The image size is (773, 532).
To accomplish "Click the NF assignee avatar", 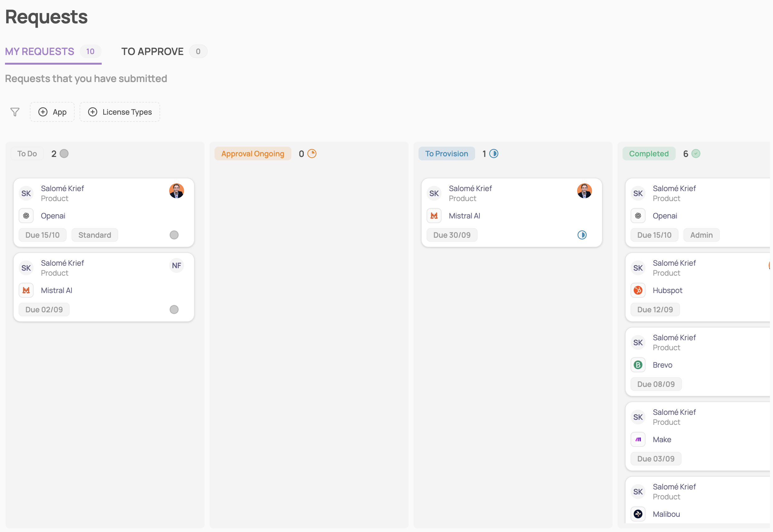I will coord(176,266).
